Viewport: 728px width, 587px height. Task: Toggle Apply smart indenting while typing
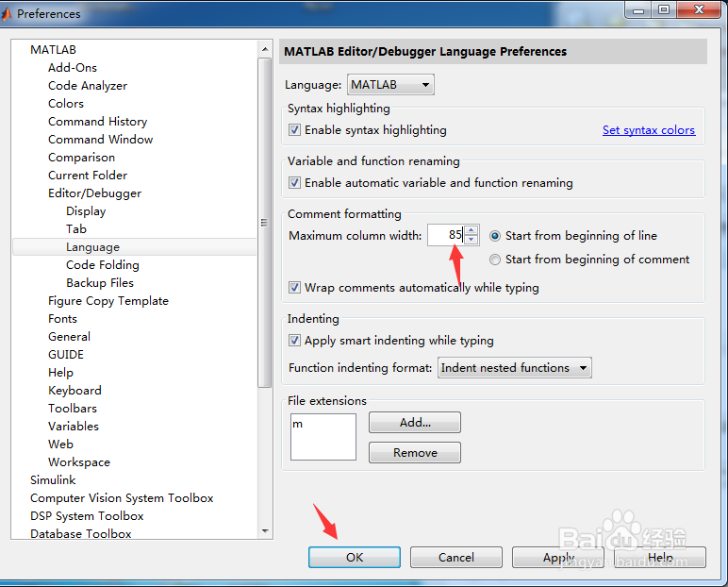point(294,341)
